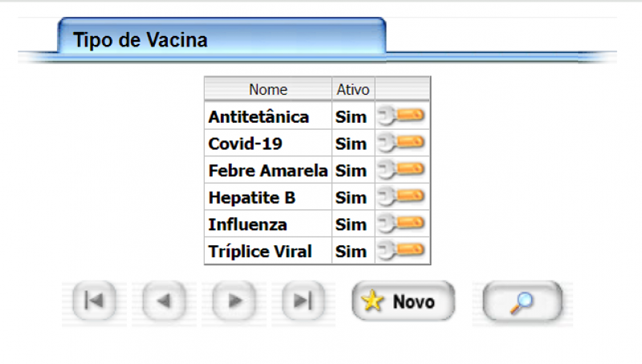Go to the first page of records
Image resolution: width=642 pixels, height=364 pixels.
coord(94,301)
